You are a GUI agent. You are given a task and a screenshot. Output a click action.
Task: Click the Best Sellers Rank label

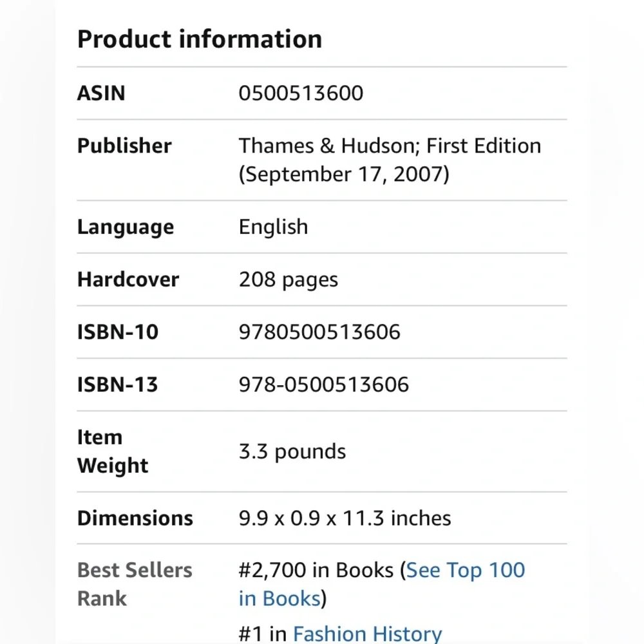tap(135, 584)
